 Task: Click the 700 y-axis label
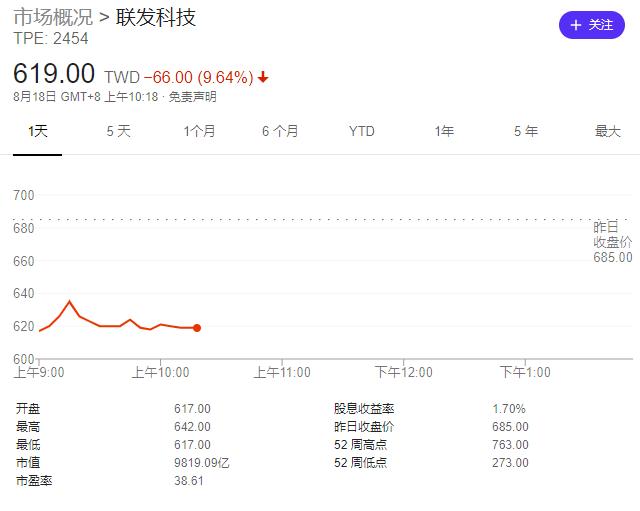tap(24, 195)
